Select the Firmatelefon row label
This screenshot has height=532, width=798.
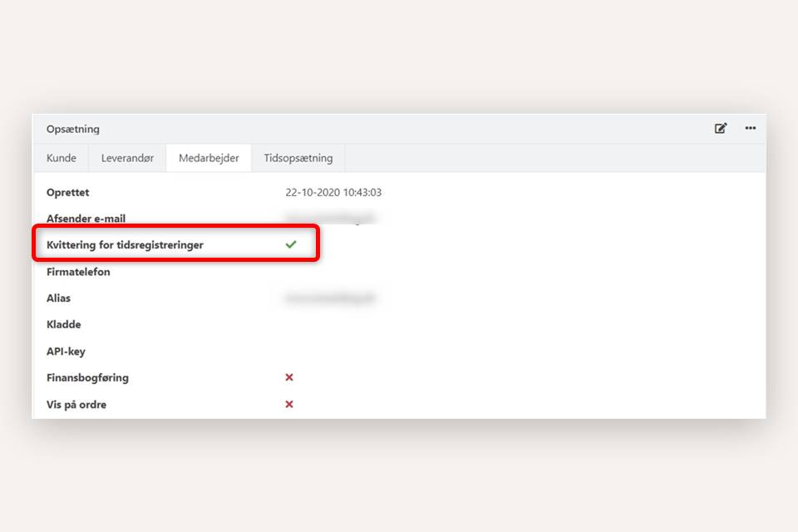pos(78,272)
